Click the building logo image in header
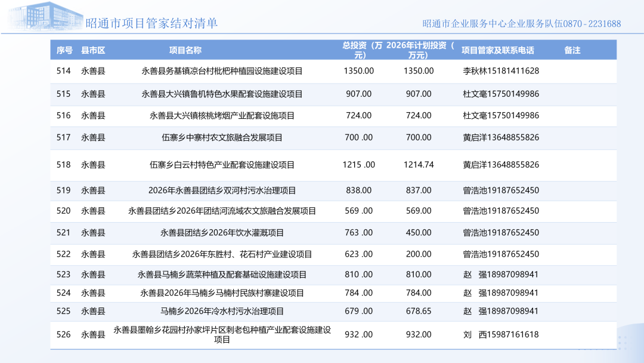 pos(45,17)
